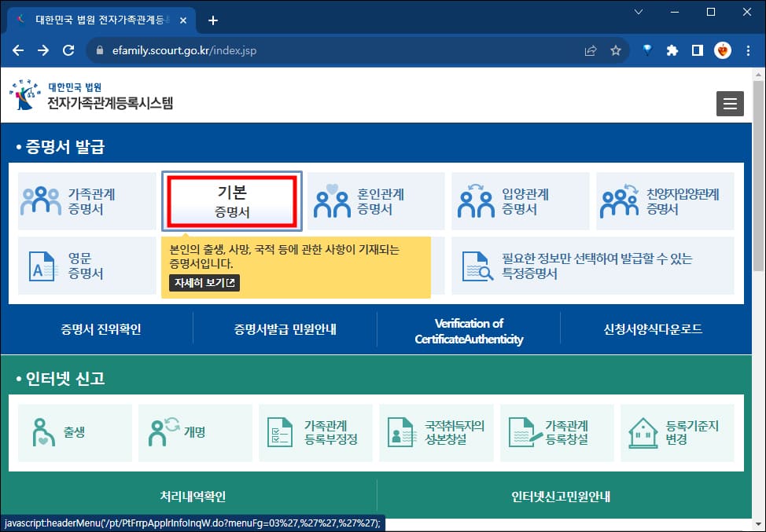Viewport: 766px width, 532px height.
Task: Expand the hamburger site menu
Action: [x=730, y=103]
